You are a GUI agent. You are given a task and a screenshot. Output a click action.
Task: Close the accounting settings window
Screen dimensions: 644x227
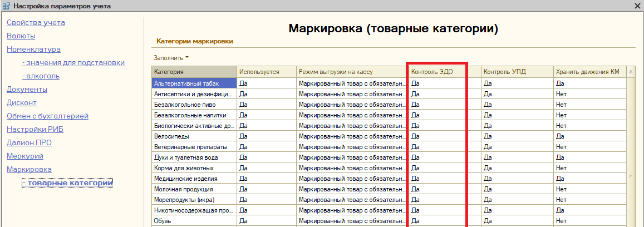pyautogui.click(x=637, y=6)
